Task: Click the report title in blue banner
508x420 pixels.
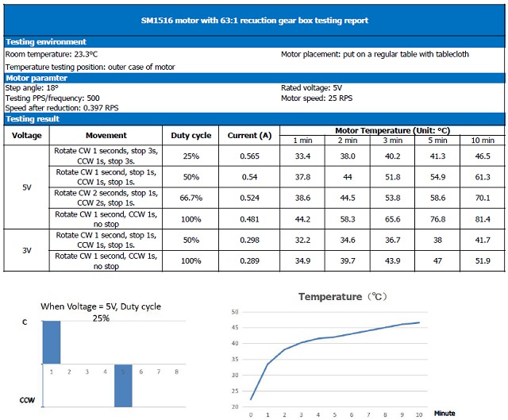Action: (x=253, y=20)
